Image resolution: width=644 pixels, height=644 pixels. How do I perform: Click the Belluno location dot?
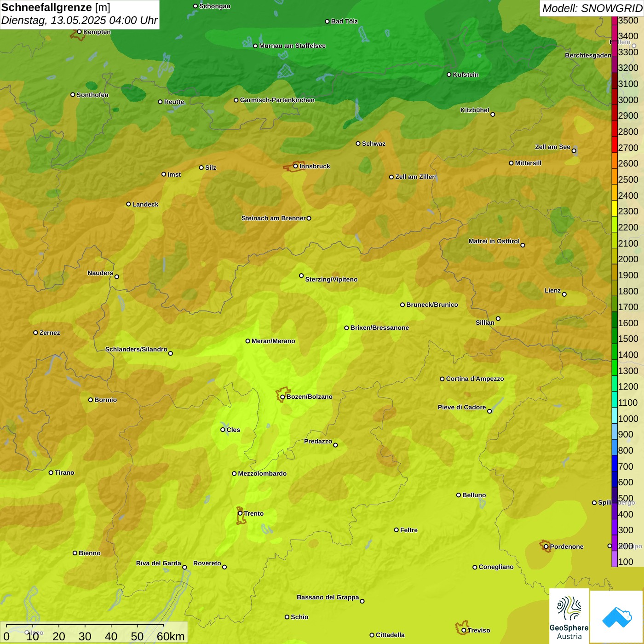coord(459,495)
